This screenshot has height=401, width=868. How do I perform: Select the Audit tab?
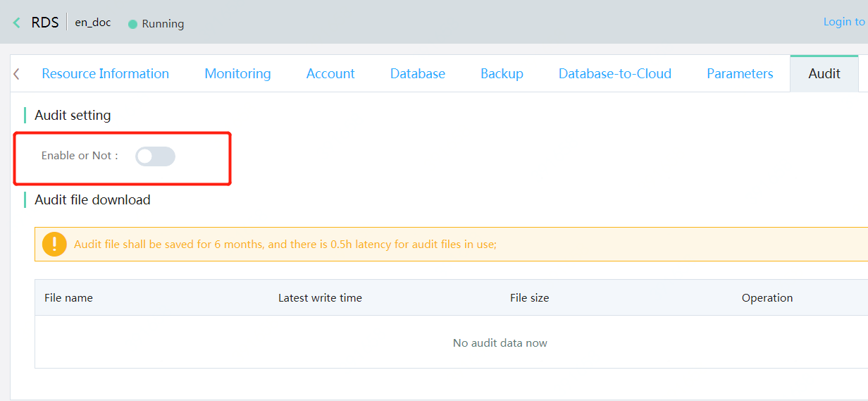[824, 73]
